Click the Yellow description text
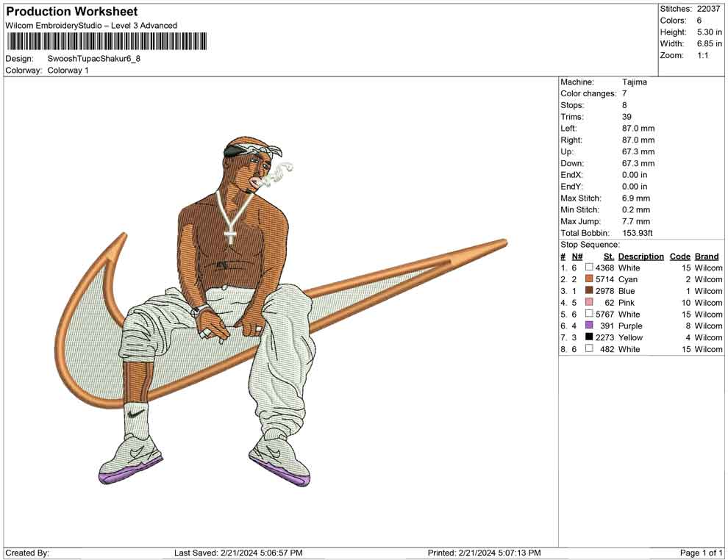The image size is (728, 560). (x=630, y=337)
